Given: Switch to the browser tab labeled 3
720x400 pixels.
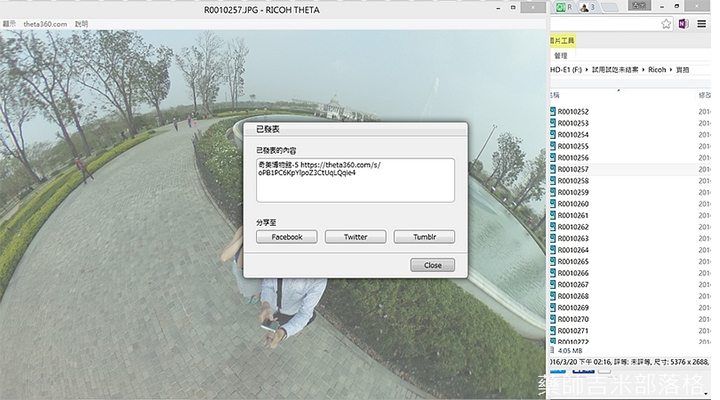Looking at the screenshot, I should pos(587,7).
